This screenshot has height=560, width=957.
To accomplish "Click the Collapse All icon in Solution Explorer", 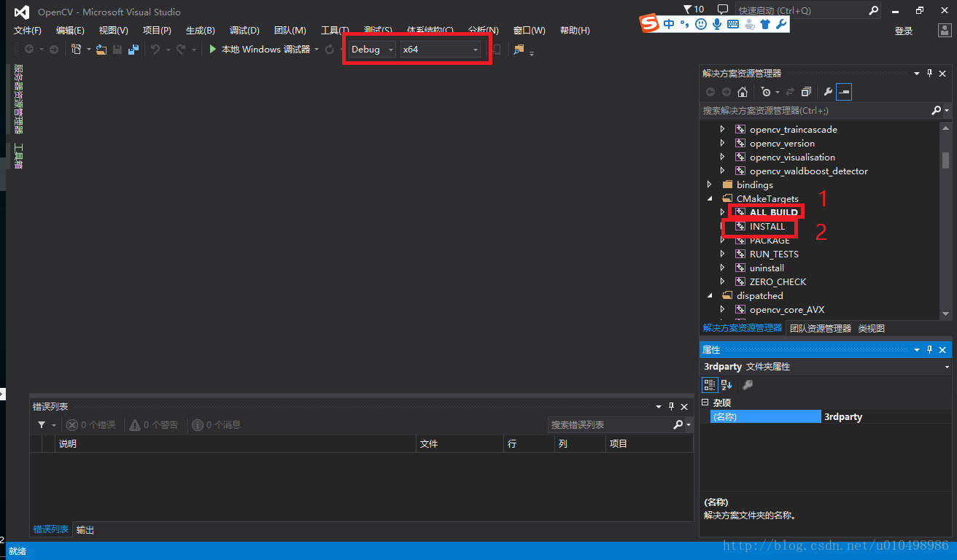I will click(x=806, y=92).
